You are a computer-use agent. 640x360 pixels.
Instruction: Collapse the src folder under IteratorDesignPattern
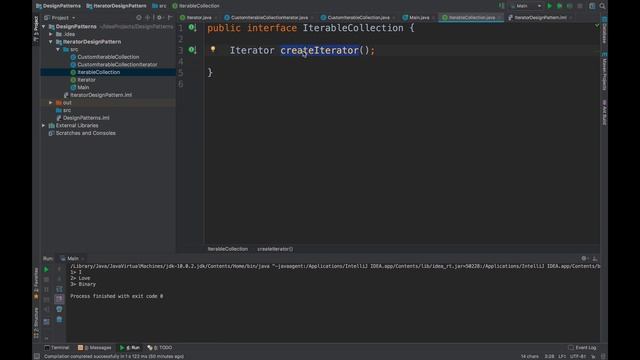(x=58, y=49)
